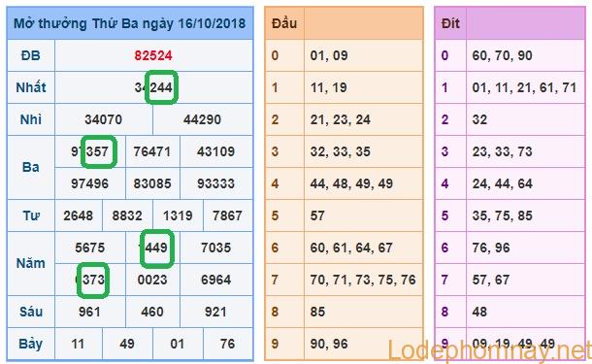592x364 pixels.
Task: Select sixth prize number 460
Action: (x=152, y=313)
